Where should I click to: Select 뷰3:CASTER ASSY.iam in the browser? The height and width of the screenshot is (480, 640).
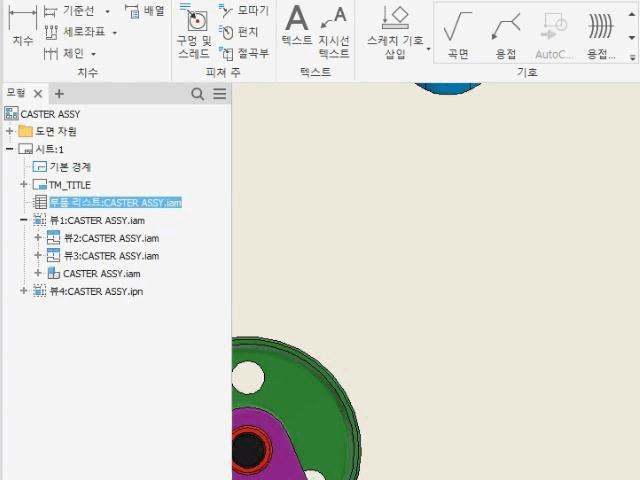[111, 256]
